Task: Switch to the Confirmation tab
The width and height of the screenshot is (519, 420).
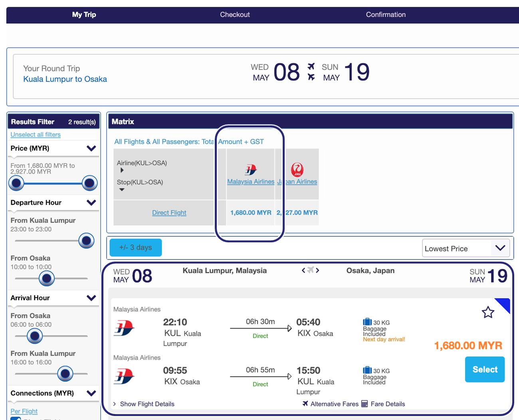Action: point(386,14)
